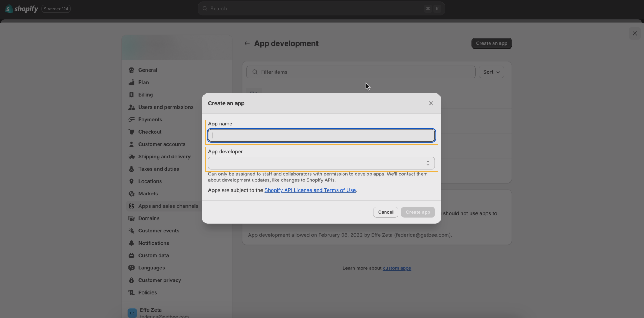Screen dimensions: 644x318
Task: Open the App developer dropdown
Action: (321, 163)
